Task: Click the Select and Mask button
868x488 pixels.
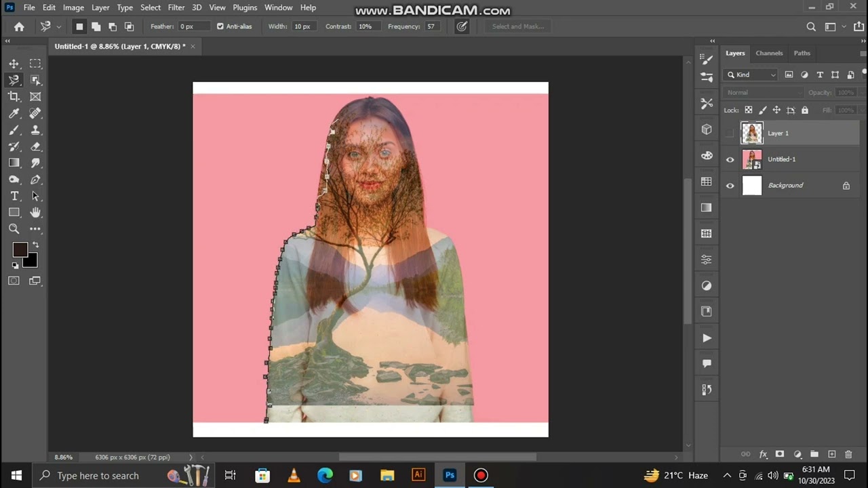Action: pyautogui.click(x=518, y=26)
